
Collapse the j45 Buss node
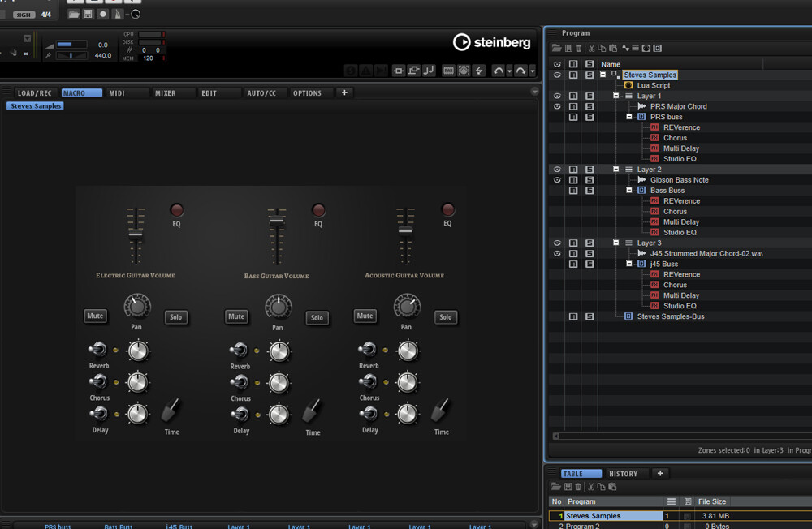pyautogui.click(x=628, y=264)
